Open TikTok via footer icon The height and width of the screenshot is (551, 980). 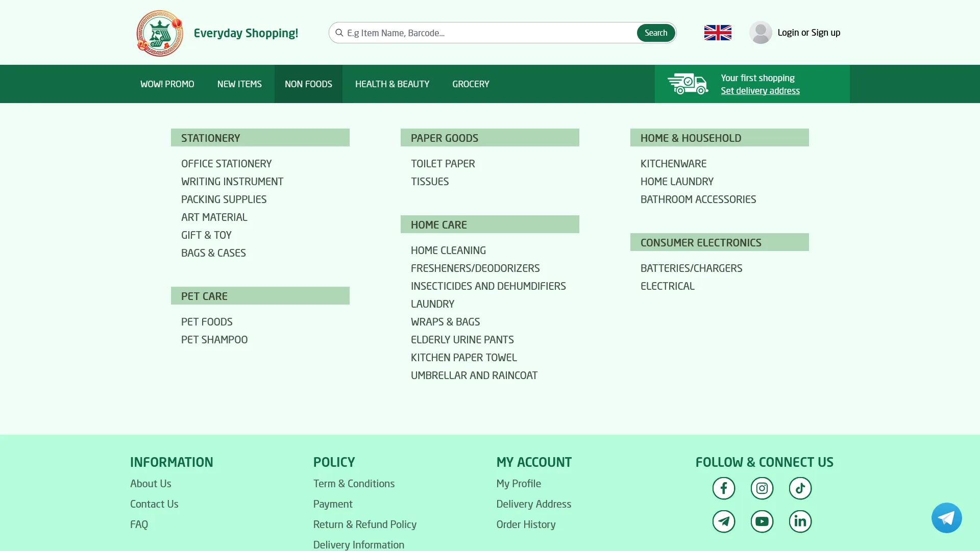click(x=800, y=488)
